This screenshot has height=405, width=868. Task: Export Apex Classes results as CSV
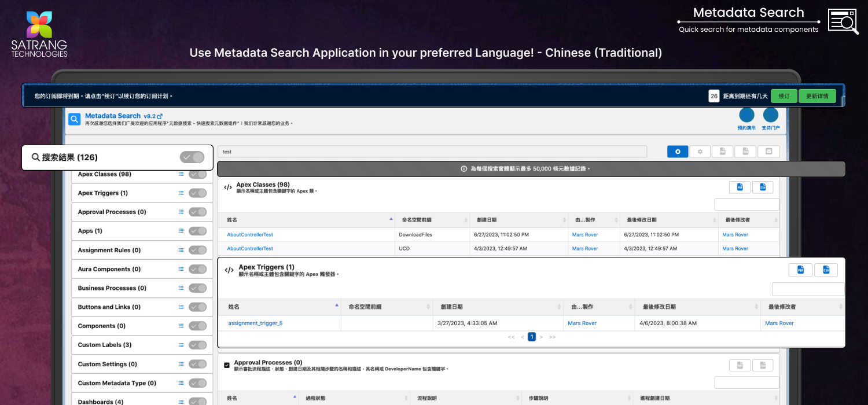tap(763, 187)
